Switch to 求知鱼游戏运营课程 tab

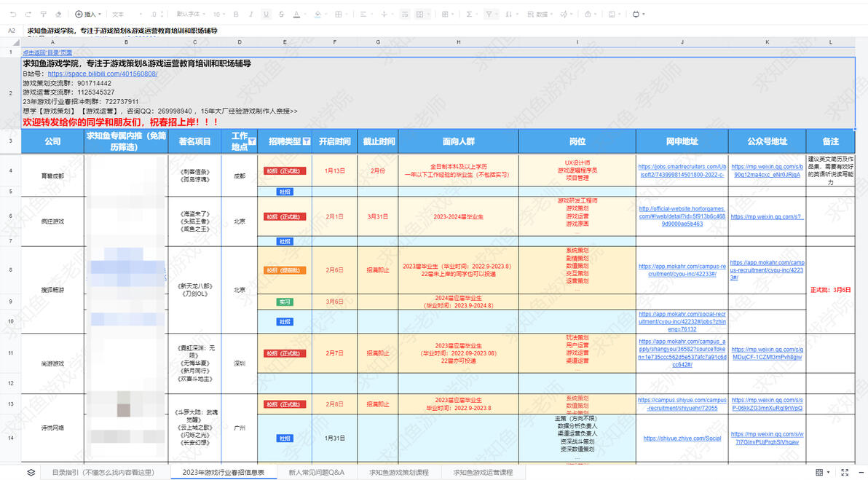point(483,472)
